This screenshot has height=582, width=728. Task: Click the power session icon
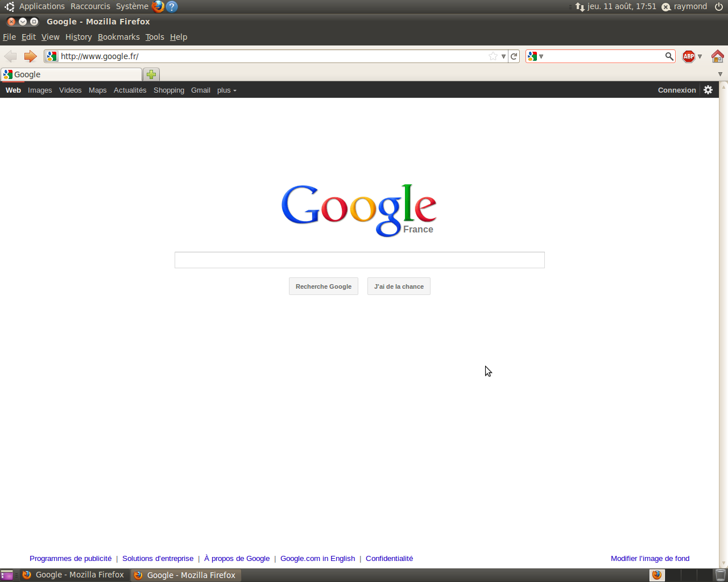pyautogui.click(x=719, y=7)
